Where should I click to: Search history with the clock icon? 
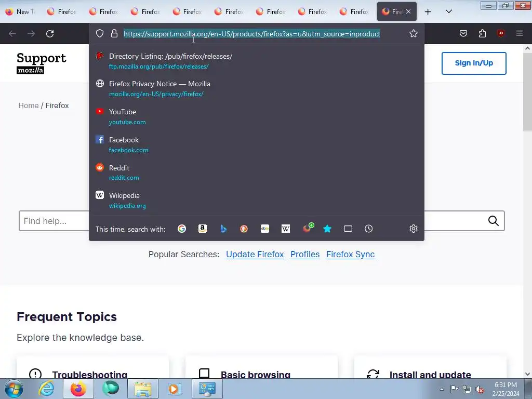(369, 229)
